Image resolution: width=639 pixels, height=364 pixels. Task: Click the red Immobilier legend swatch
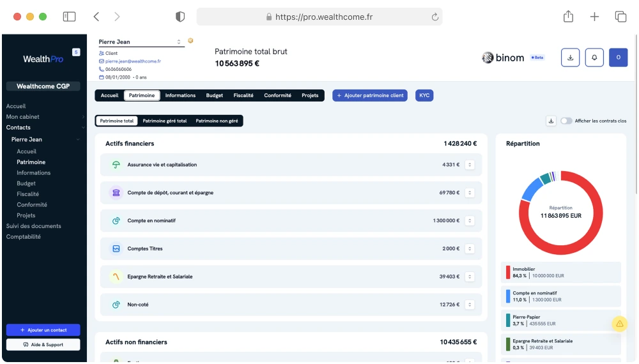[x=508, y=273]
